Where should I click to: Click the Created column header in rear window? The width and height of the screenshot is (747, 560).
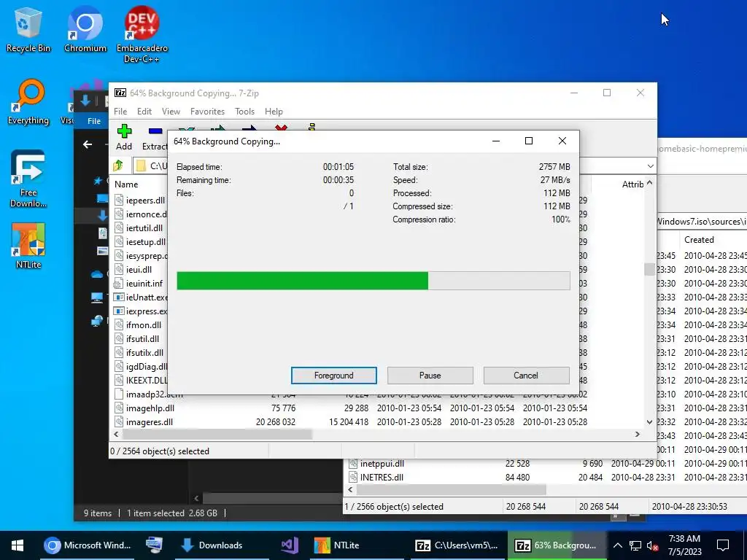[699, 239]
